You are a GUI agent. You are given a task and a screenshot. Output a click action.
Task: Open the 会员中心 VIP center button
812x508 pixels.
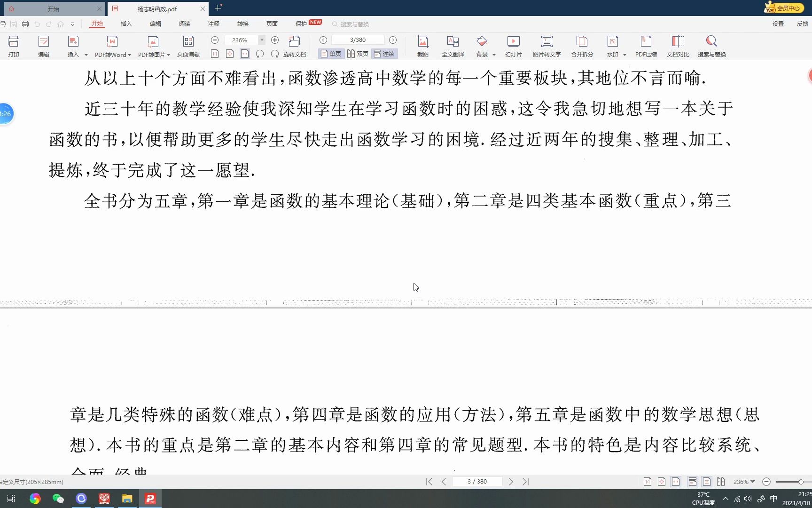(x=784, y=8)
